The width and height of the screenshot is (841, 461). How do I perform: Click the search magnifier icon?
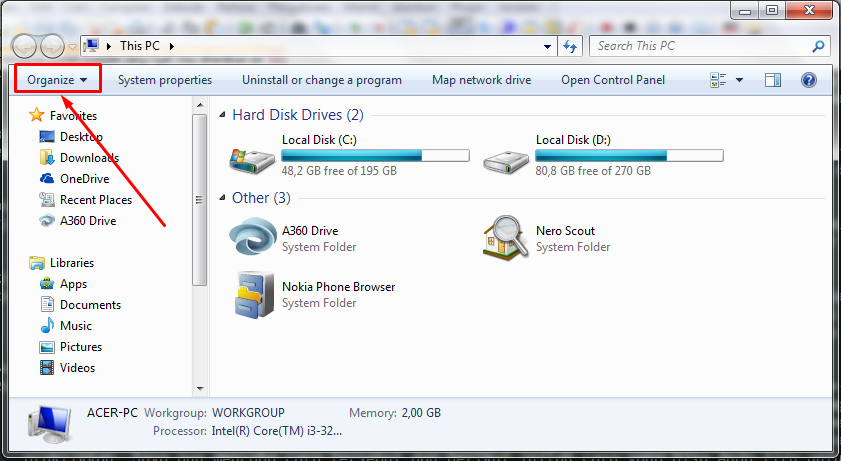(818, 47)
